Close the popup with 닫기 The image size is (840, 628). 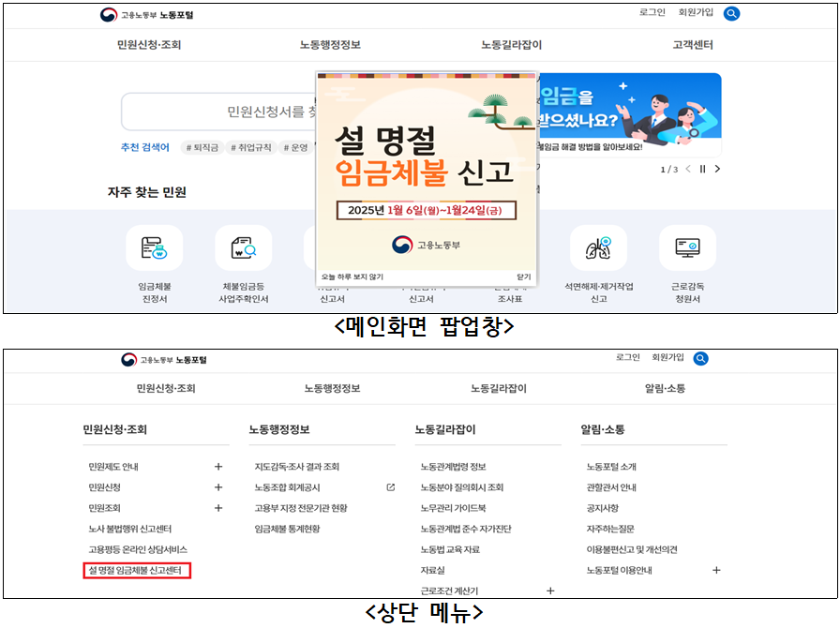pos(523,277)
